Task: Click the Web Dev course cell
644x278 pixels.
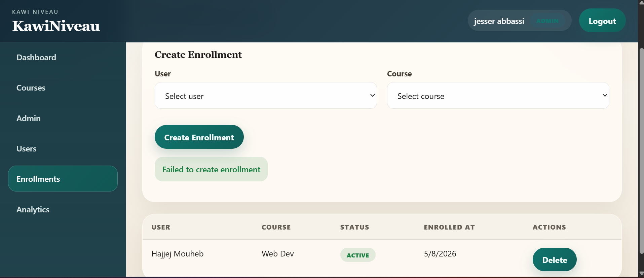Action: pos(278,254)
